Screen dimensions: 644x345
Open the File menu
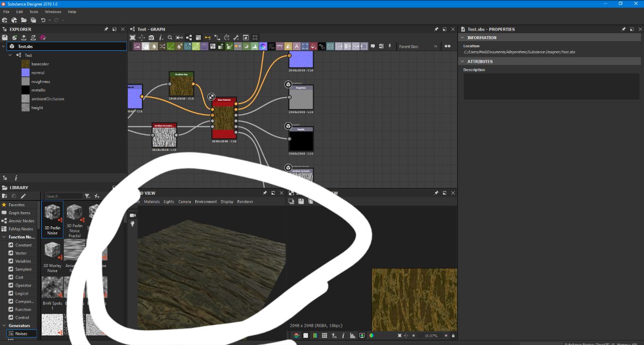pos(7,12)
